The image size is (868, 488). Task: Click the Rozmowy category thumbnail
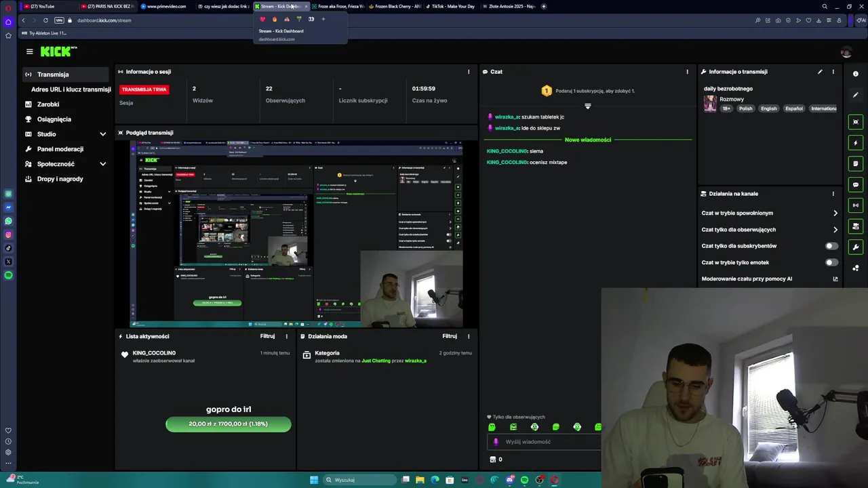click(710, 104)
